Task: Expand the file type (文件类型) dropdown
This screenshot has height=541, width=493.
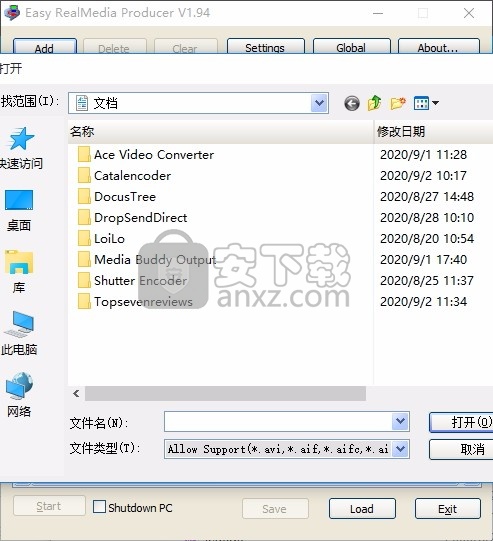Action: 400,449
